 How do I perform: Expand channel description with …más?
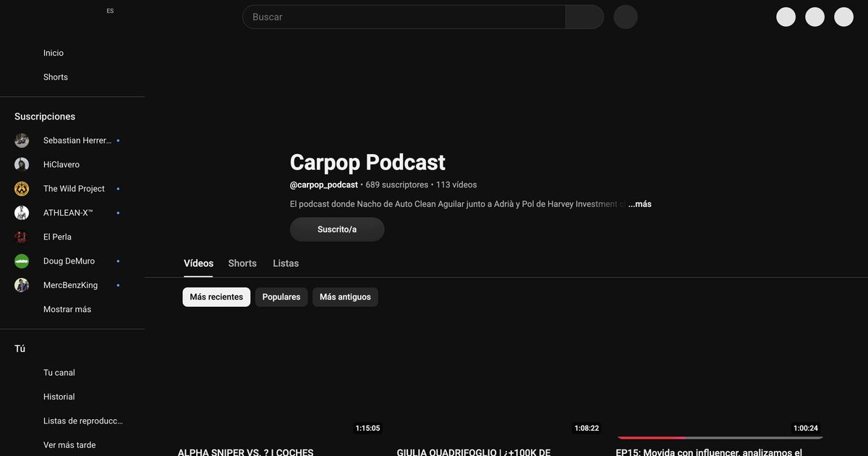point(639,204)
